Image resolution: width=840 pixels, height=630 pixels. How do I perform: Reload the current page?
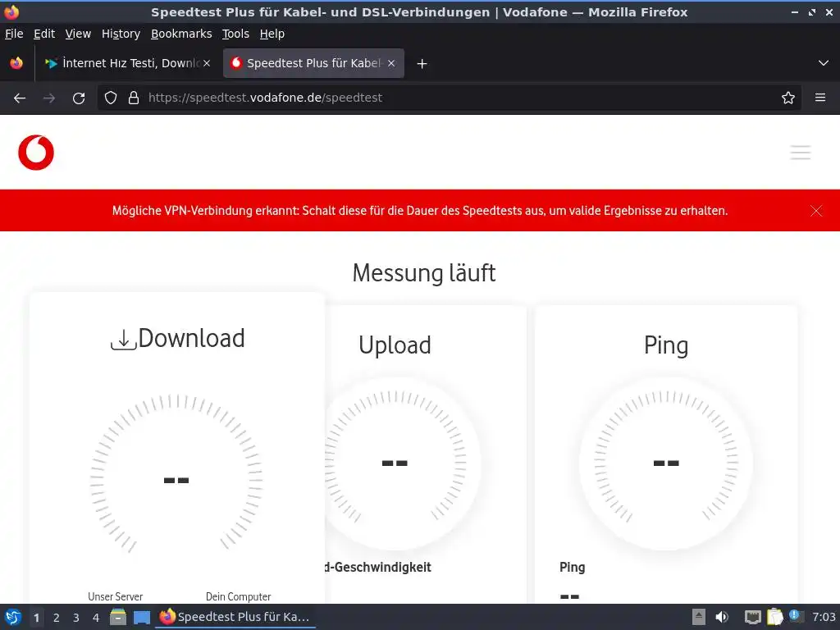pyautogui.click(x=79, y=98)
